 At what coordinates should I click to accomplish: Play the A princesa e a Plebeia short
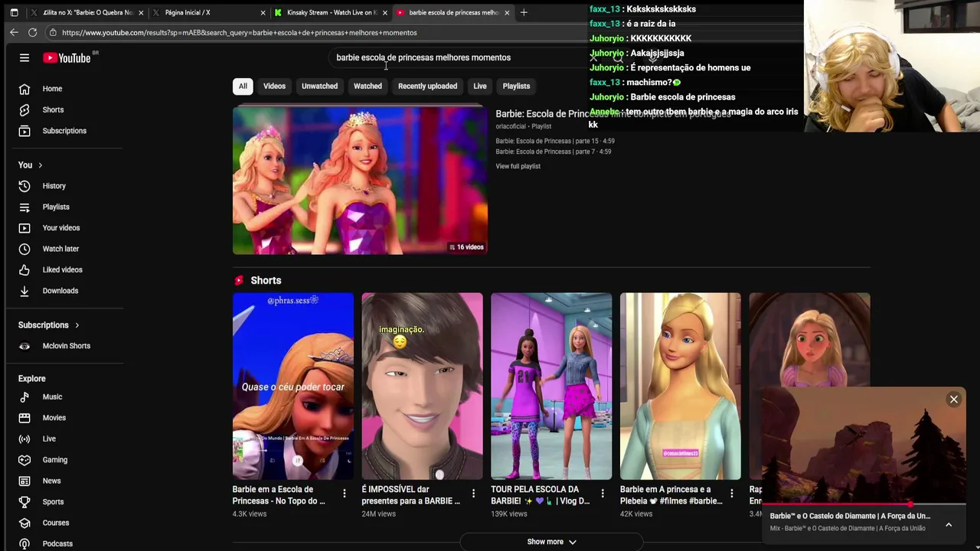click(680, 386)
